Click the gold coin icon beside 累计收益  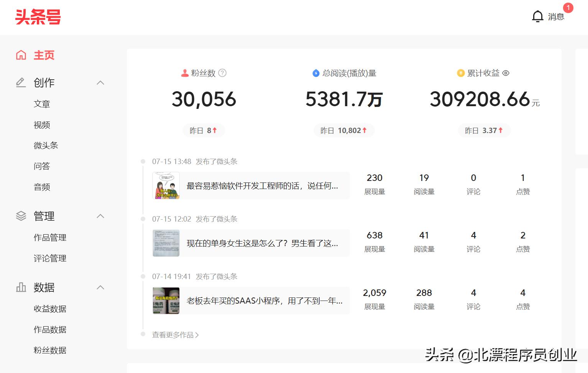tap(461, 73)
